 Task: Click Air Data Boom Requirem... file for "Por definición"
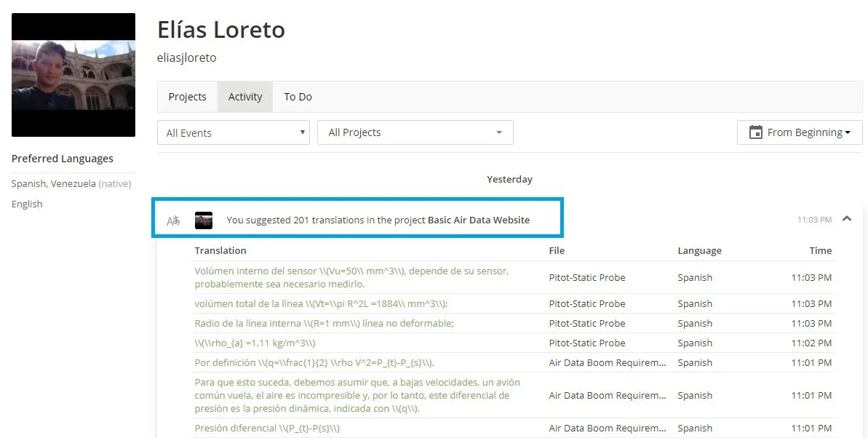coord(608,362)
